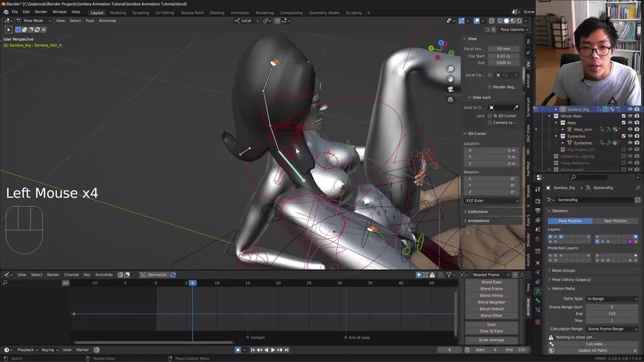Toggle the auto keying record button
644x362 pixels.
click(x=238, y=350)
